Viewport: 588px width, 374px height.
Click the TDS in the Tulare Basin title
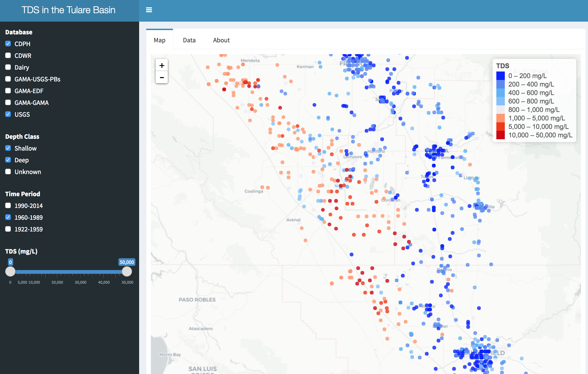coord(68,10)
